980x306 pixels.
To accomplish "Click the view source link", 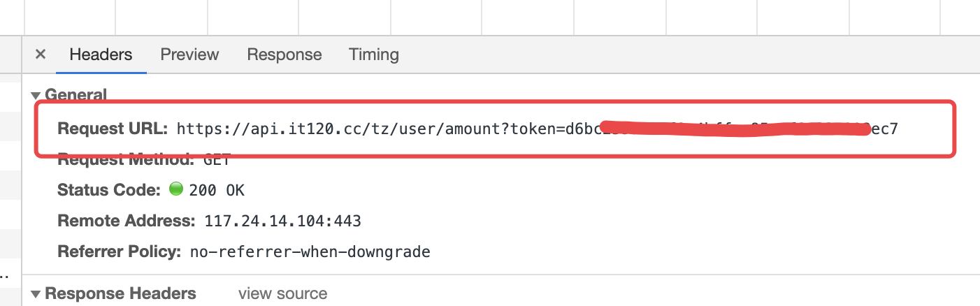I will [x=282, y=293].
